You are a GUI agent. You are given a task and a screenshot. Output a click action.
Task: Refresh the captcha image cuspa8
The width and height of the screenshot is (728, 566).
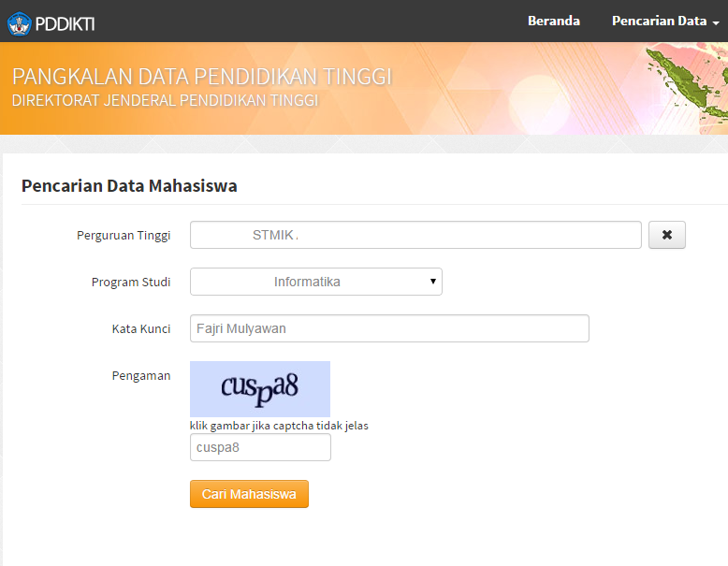(x=260, y=389)
